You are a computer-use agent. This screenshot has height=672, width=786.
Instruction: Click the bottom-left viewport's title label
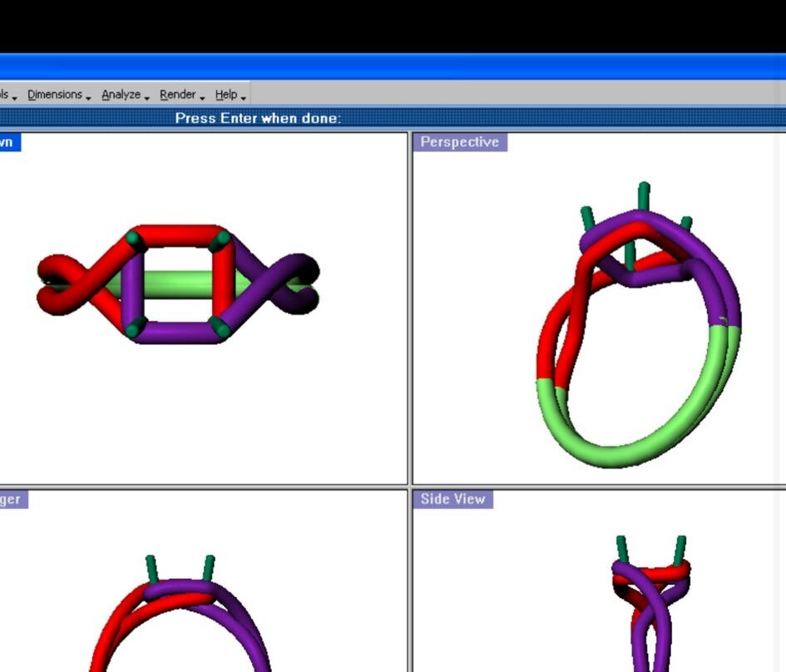click(x=12, y=499)
